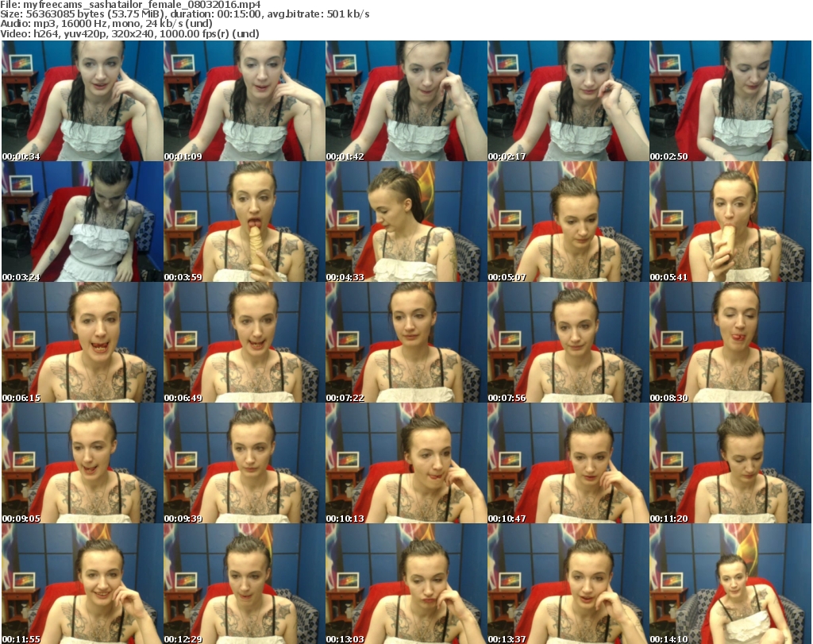
Task: Pick the thumbnail marked 00:12:29
Action: pyautogui.click(x=244, y=584)
